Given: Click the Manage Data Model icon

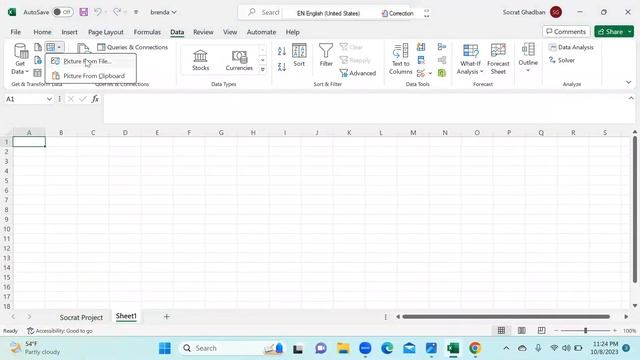Looking at the screenshot, I should click(442, 73).
